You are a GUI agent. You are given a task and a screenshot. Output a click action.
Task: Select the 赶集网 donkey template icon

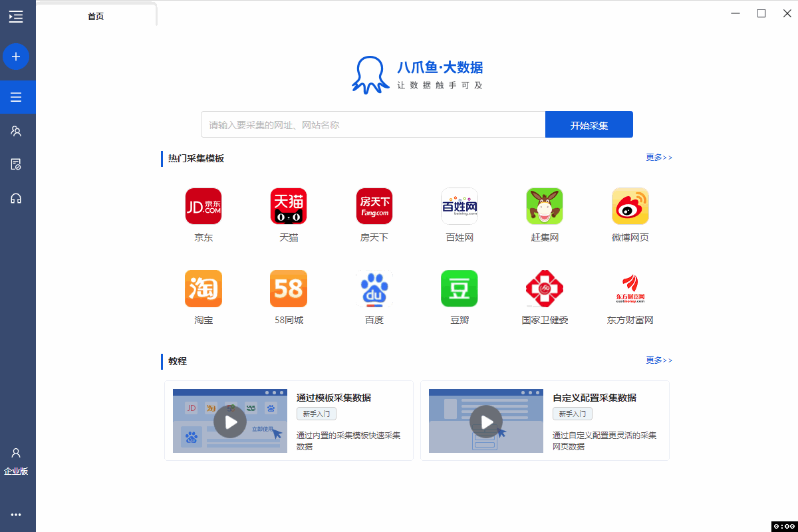tap(545, 206)
